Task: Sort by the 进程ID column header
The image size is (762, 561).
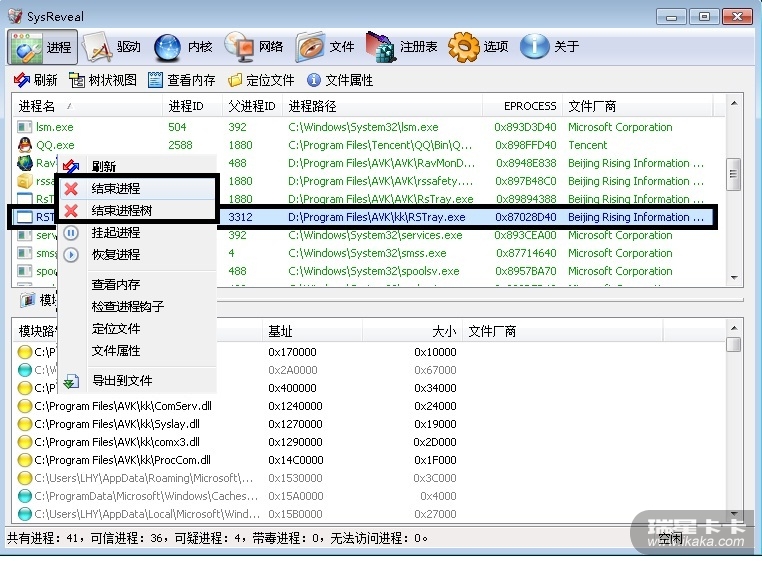Action: (192, 106)
